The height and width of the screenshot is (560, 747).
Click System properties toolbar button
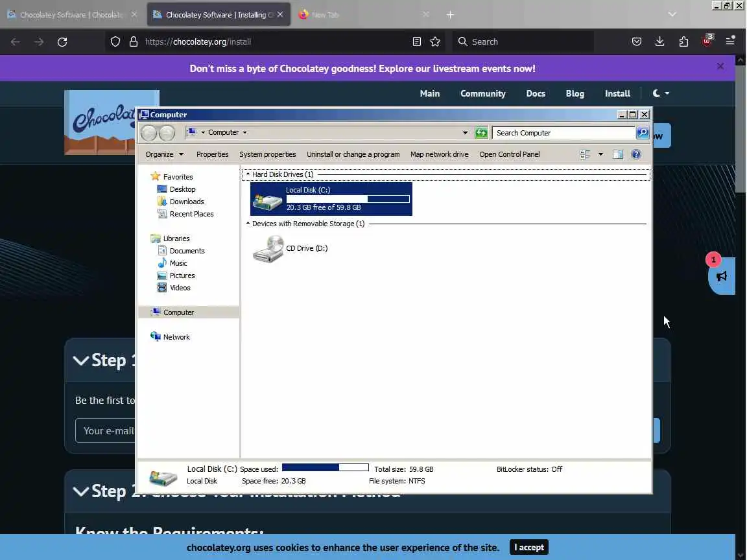[267, 154]
